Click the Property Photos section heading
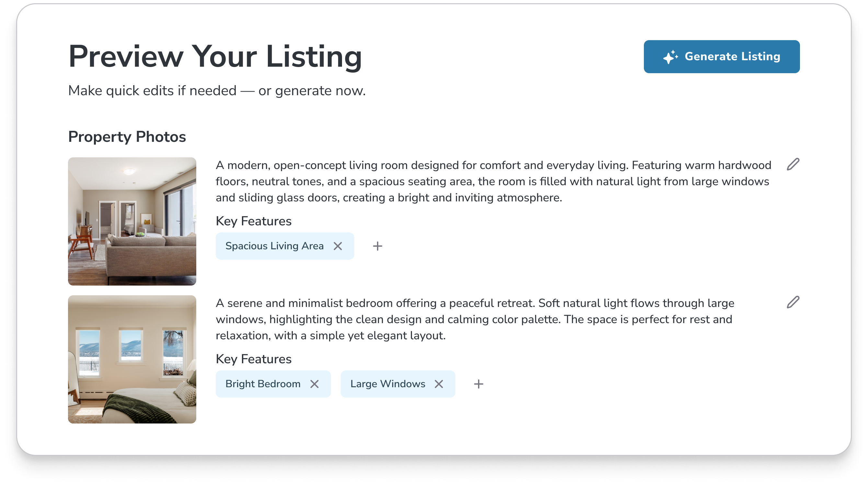The height and width of the screenshot is (485, 868). coord(127,137)
